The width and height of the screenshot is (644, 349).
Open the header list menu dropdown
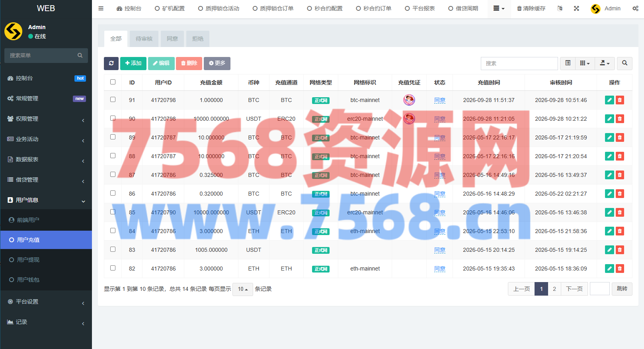tap(499, 8)
